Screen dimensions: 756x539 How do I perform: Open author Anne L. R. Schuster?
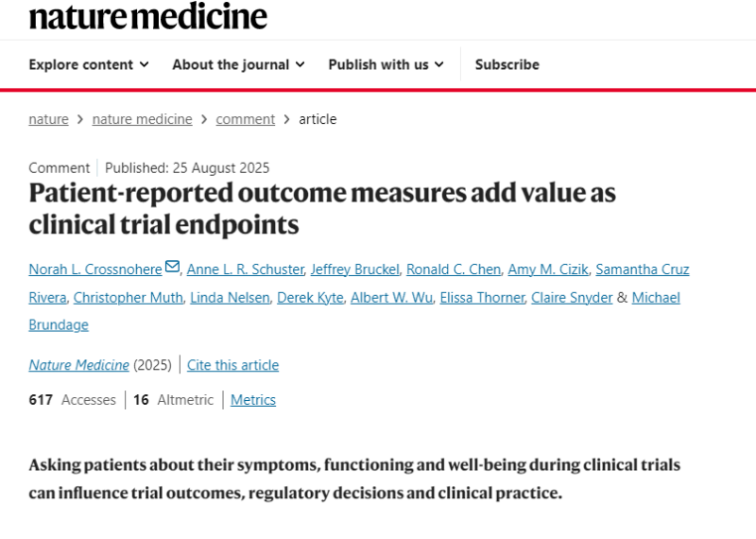coord(246,269)
